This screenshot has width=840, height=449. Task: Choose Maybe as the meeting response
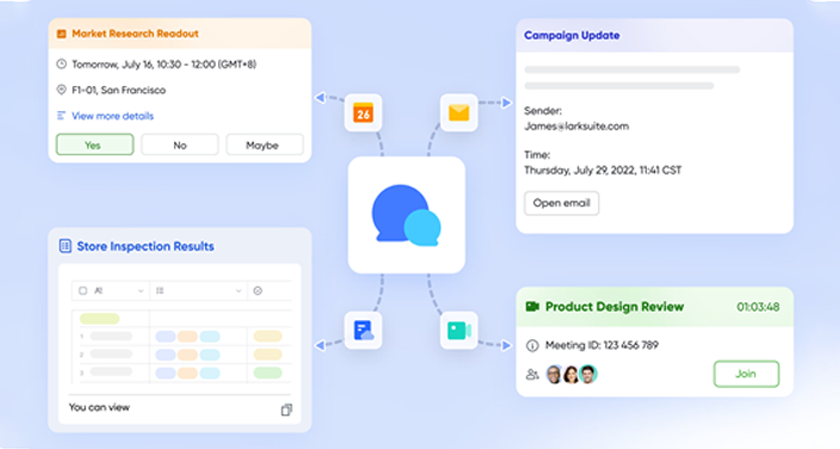point(262,145)
